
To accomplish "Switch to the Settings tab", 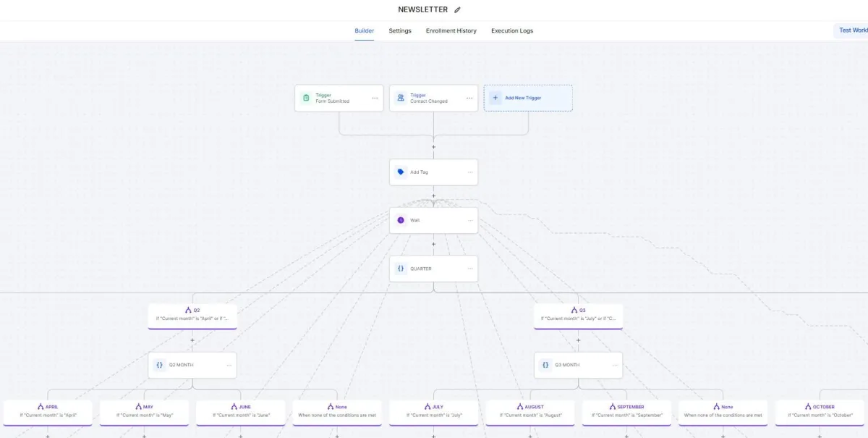I will (399, 31).
